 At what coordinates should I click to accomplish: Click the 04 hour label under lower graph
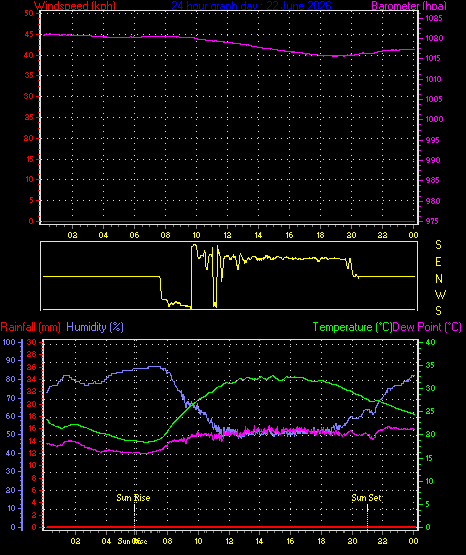point(106,541)
